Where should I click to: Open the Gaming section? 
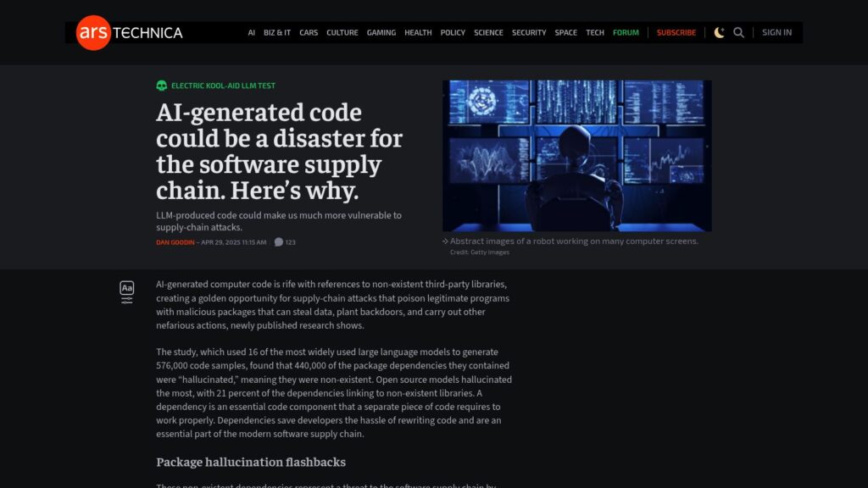(381, 33)
